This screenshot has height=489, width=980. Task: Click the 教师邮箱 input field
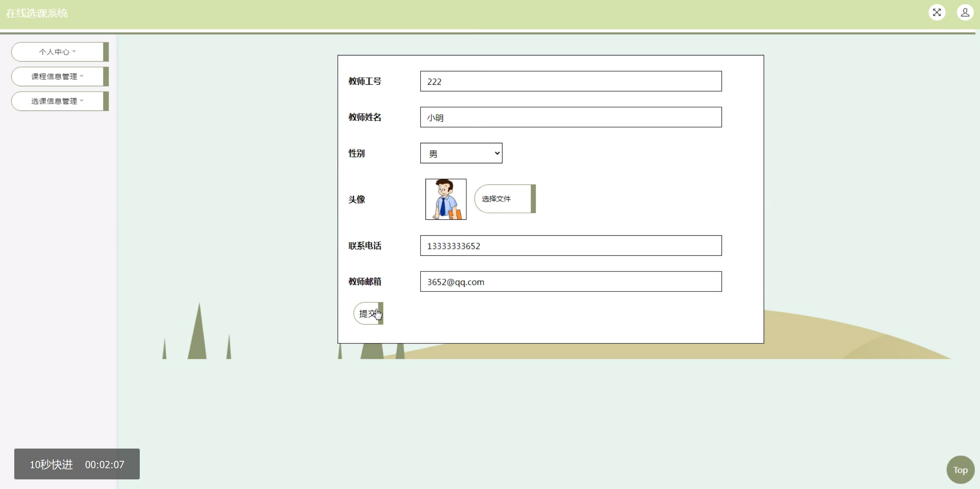click(571, 281)
